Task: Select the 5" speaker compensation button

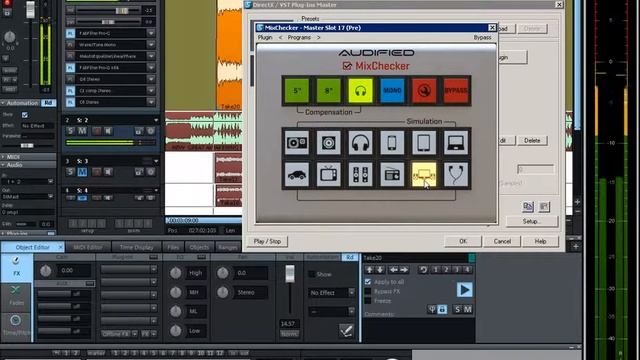Action: [x=297, y=91]
